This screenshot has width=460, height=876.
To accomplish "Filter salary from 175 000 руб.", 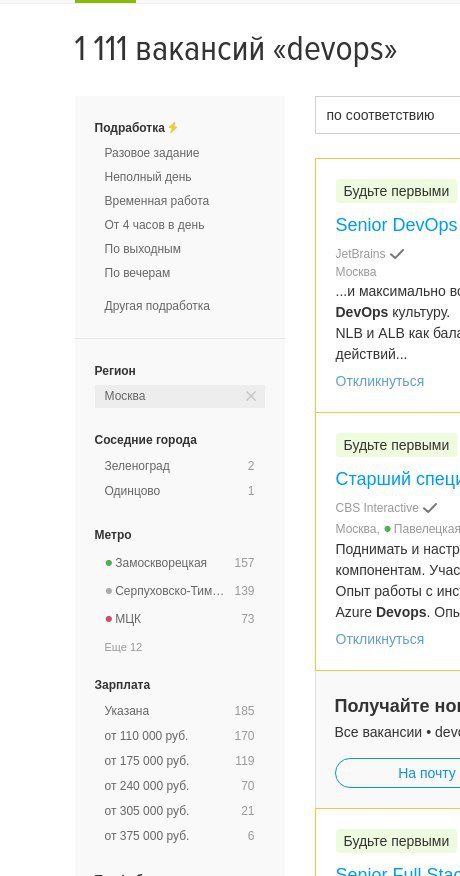I will pos(146,761).
